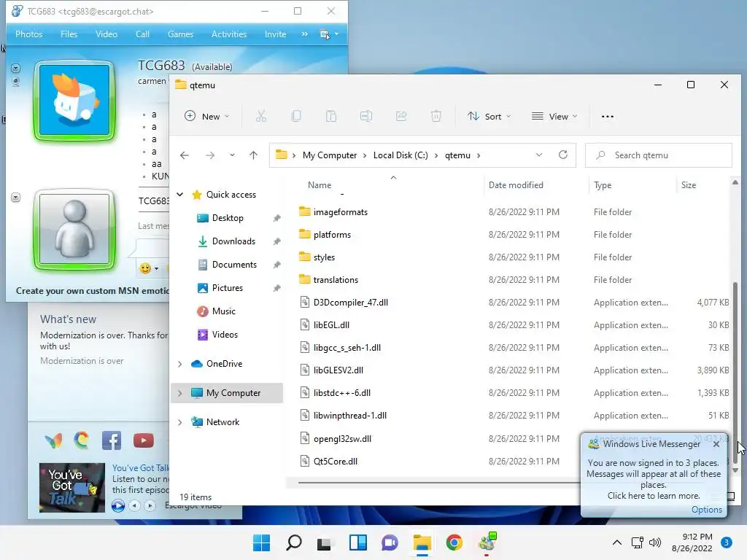
Task: Open the Sort dropdown in Explorer
Action: [489, 116]
